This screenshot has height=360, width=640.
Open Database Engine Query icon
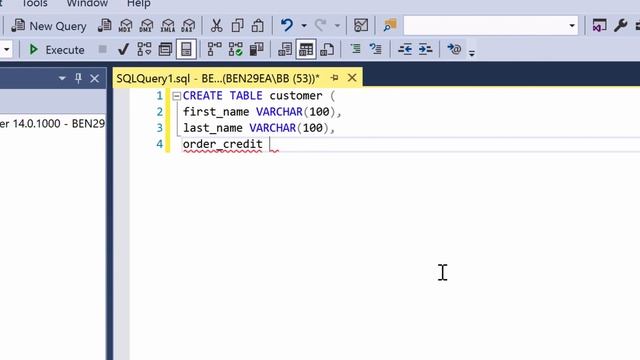coord(104,26)
